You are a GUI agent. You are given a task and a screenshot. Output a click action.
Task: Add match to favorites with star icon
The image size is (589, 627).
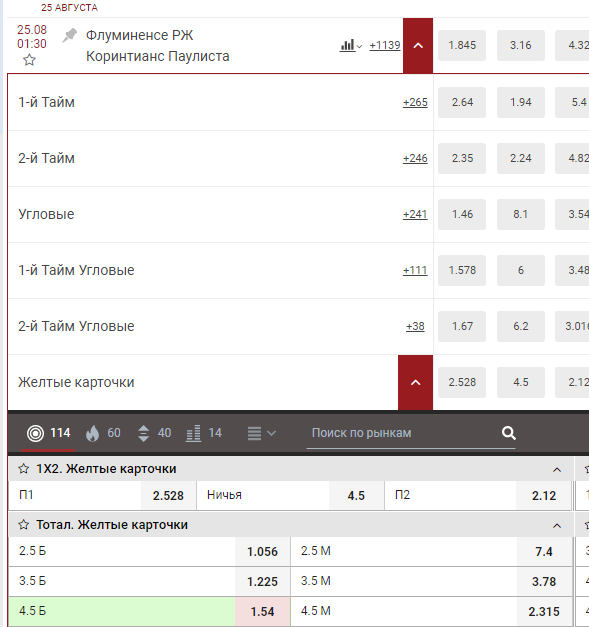point(29,60)
